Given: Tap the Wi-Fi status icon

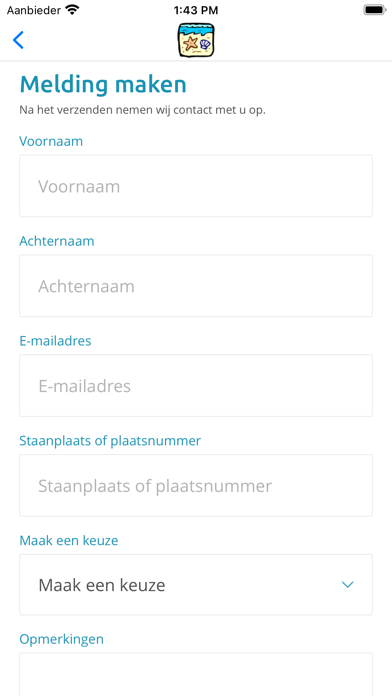Looking at the screenshot, I should click(x=71, y=9).
